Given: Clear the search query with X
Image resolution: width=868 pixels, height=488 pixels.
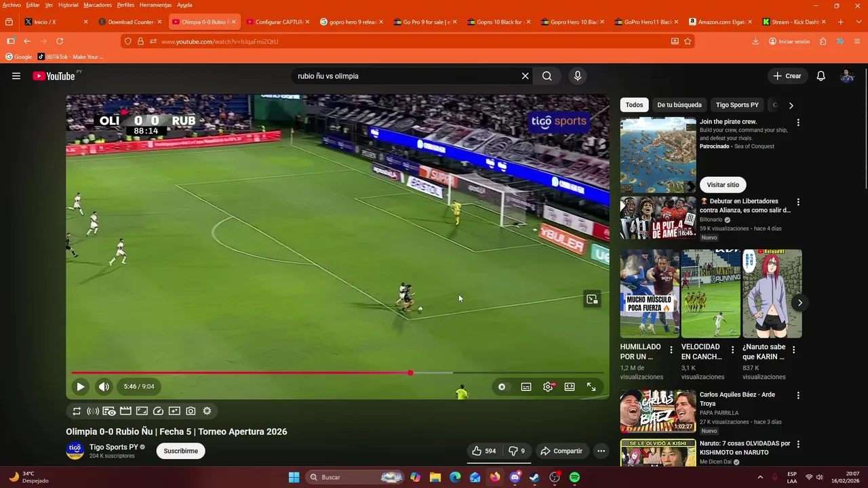Looking at the screenshot, I should click(x=525, y=76).
